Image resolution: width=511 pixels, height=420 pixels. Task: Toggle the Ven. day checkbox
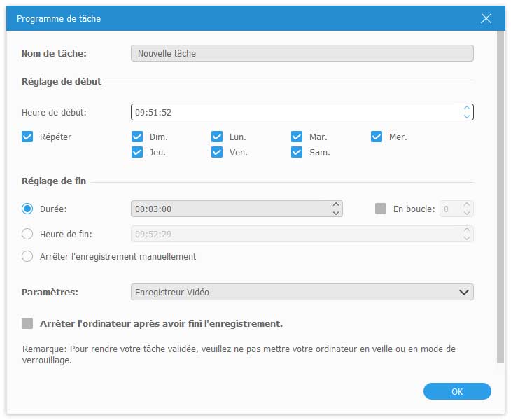click(x=217, y=152)
